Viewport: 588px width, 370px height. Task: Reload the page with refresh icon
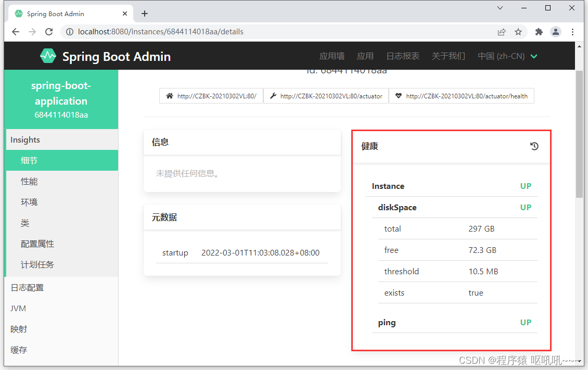(49, 32)
